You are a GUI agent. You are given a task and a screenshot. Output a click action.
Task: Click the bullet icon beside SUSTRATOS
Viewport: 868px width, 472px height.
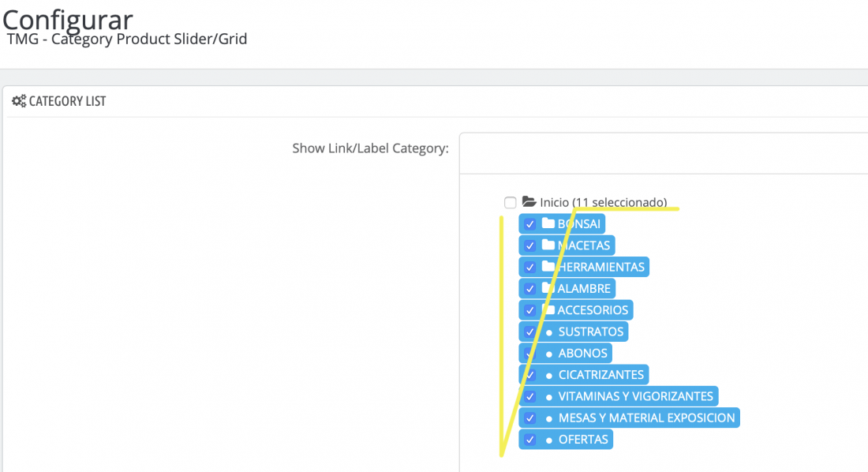(549, 332)
